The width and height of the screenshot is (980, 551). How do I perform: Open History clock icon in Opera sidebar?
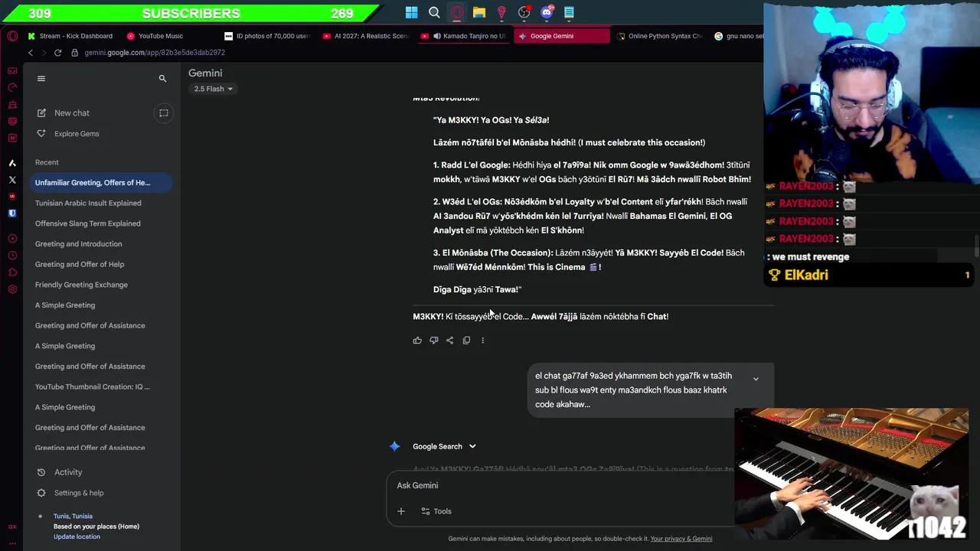point(12,256)
